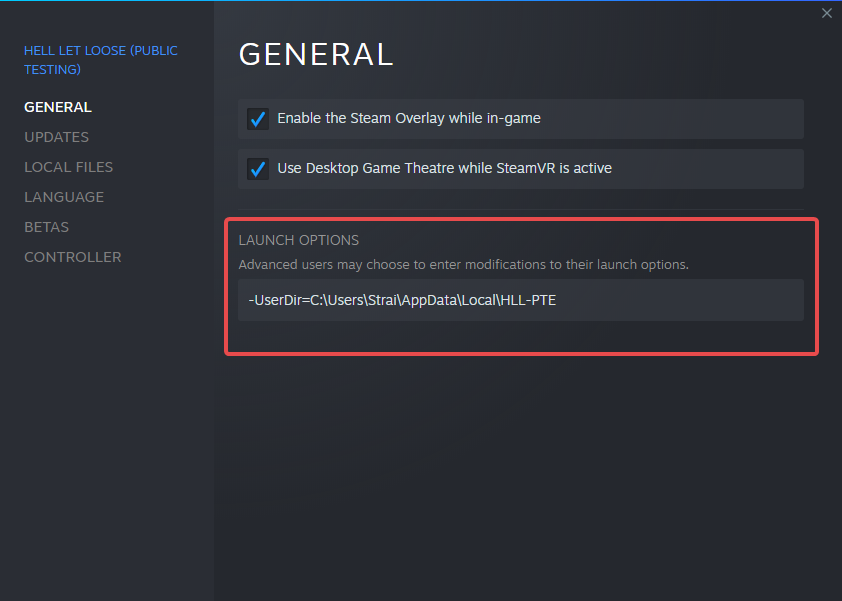The height and width of the screenshot is (601, 842).
Task: Click "Use Desktop Game Theatre" label text
Action: pos(444,169)
